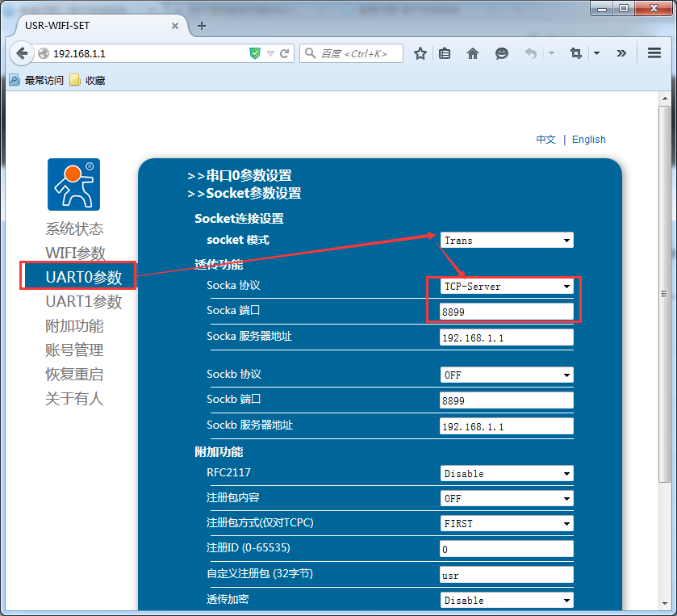Click the back navigation arrow
677x616 pixels.
(x=22, y=53)
